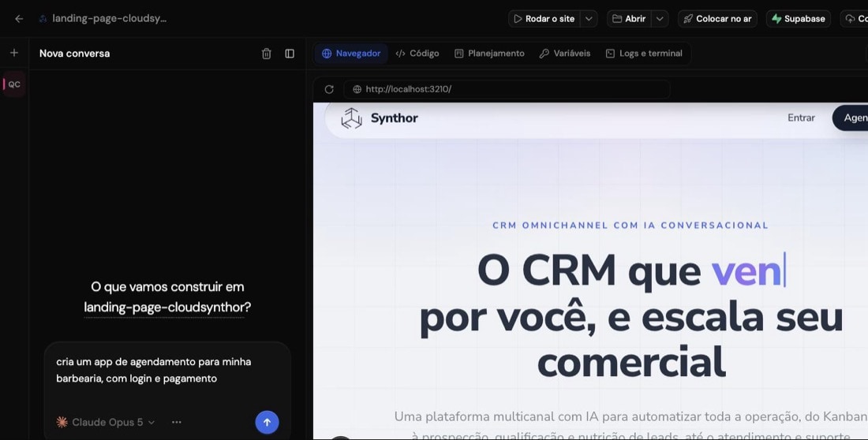Image resolution: width=868 pixels, height=440 pixels.
Task: Reload the preview with the refresh icon
Action: pyautogui.click(x=329, y=89)
